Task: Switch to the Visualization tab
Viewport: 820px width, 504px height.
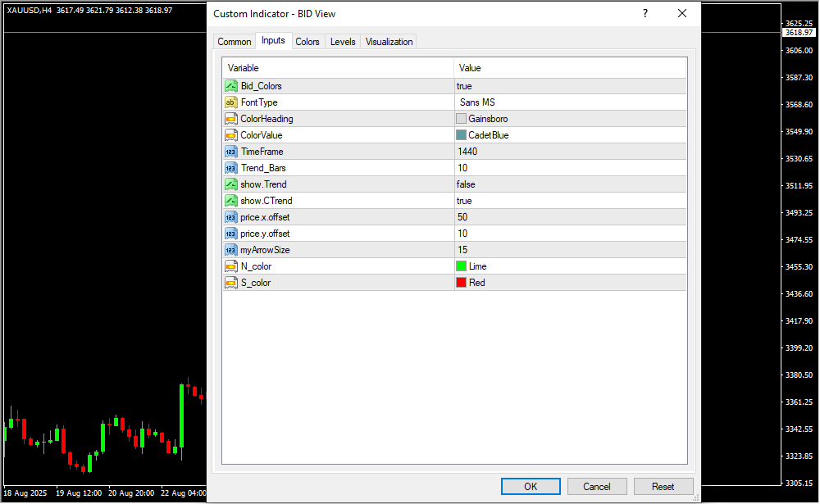Action: (x=389, y=42)
